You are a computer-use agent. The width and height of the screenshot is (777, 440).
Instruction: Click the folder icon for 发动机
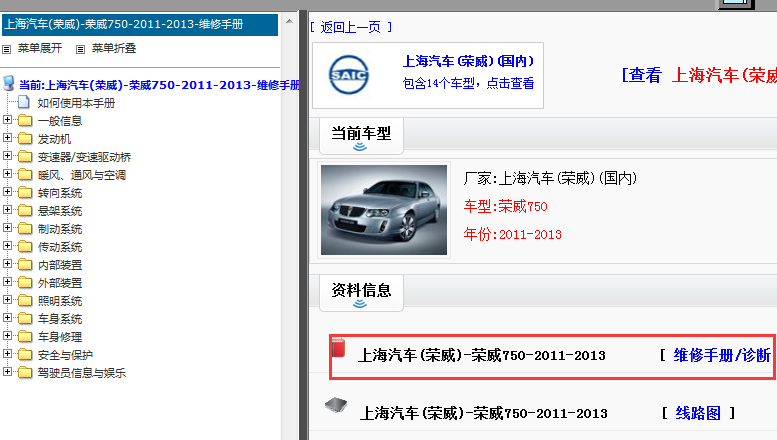coord(25,139)
